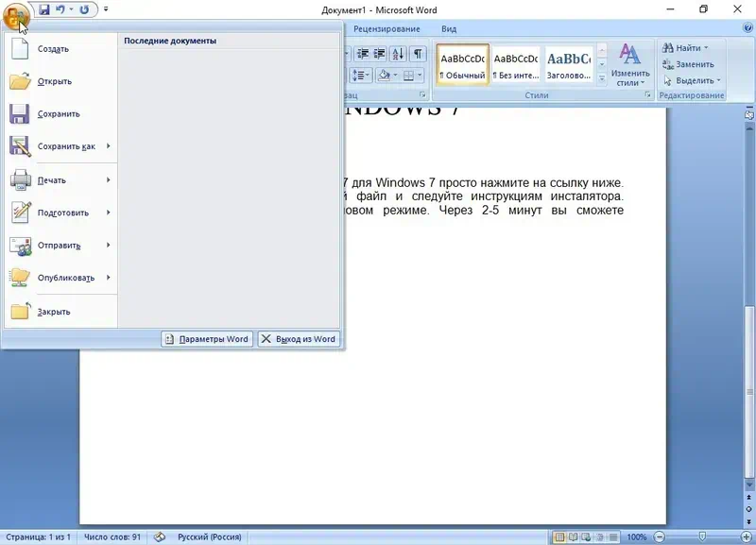Switch to the Вид ribbon tab
This screenshot has height=545, width=756.
pos(449,29)
